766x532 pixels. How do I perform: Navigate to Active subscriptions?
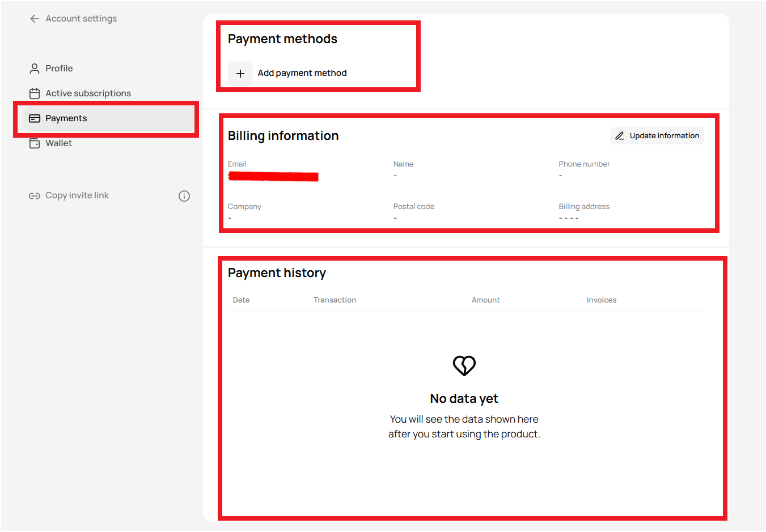point(88,93)
